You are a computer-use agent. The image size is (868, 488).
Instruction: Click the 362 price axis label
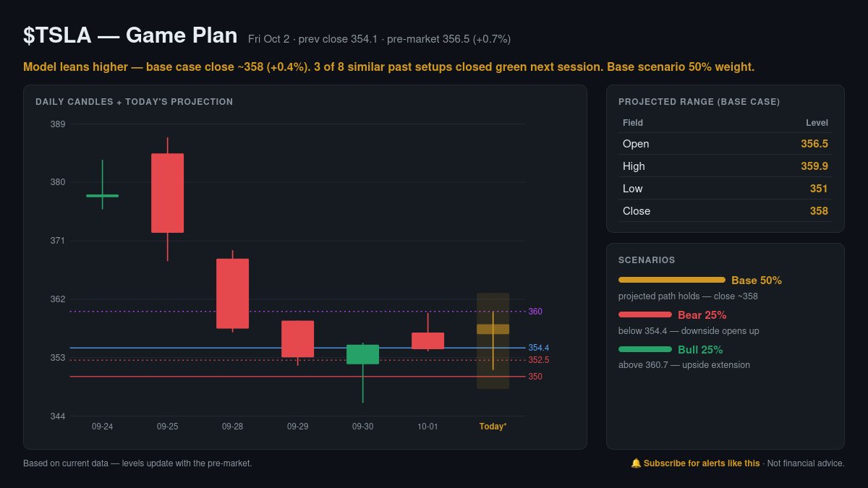57,299
